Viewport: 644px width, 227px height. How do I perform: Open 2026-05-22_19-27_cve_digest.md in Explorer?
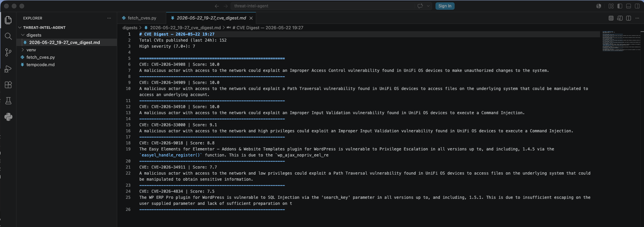[67, 42]
